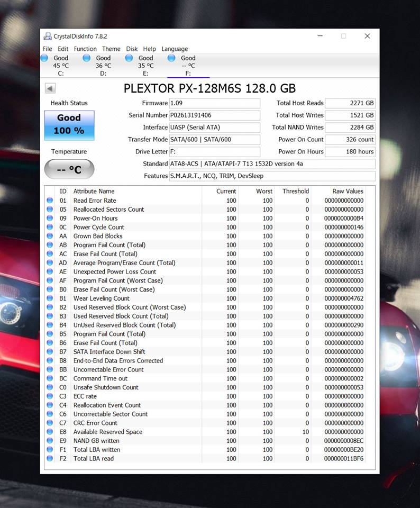
Task: Click status dot of Power Cycle Count
Action: 50,227
